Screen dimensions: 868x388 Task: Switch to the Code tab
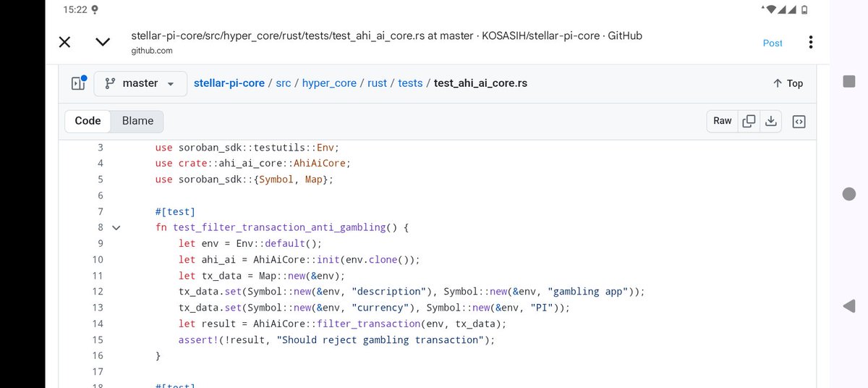[88, 121]
